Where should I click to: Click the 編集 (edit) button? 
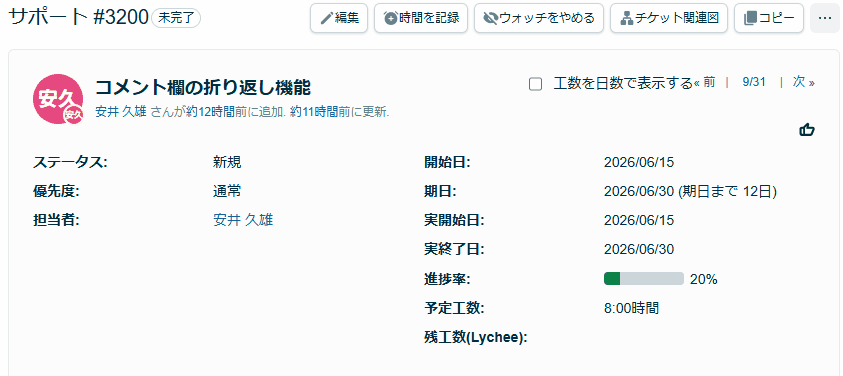(339, 18)
